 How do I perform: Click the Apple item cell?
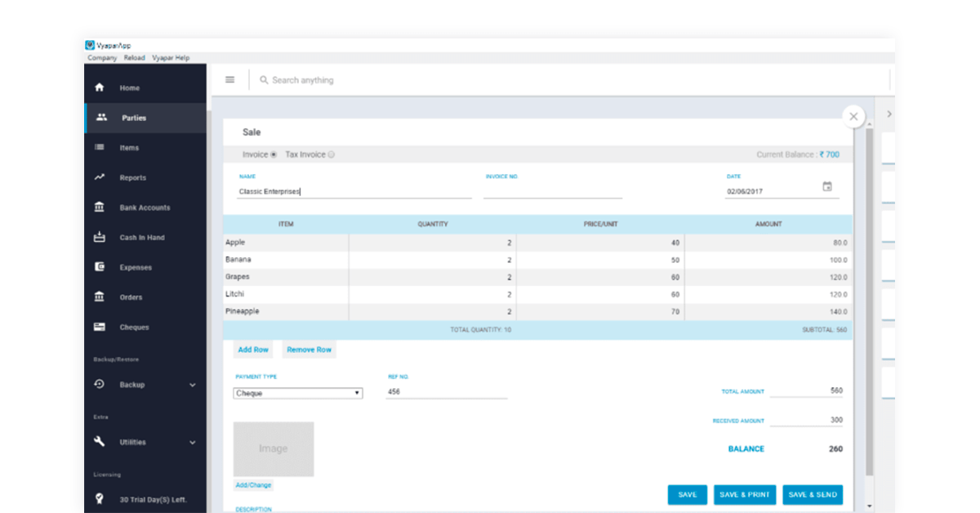click(x=286, y=243)
